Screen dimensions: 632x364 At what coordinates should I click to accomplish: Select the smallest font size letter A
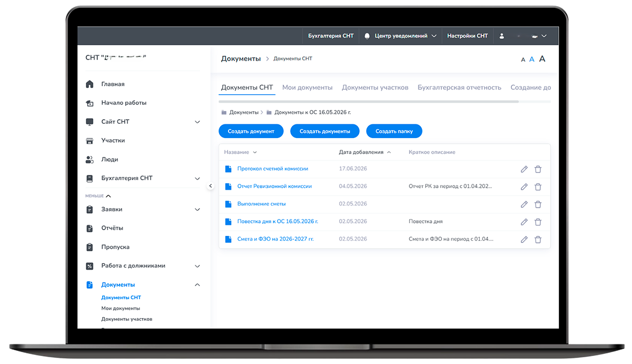click(x=523, y=60)
